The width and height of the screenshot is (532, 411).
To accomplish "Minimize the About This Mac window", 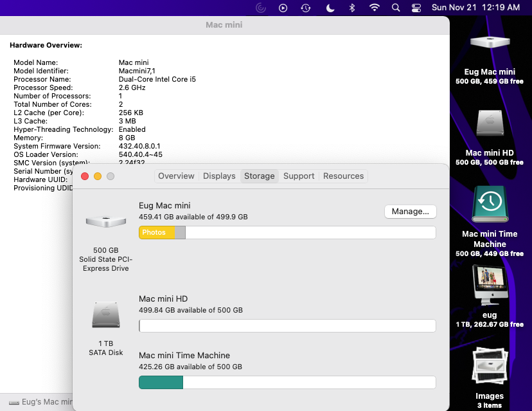I will (98, 176).
